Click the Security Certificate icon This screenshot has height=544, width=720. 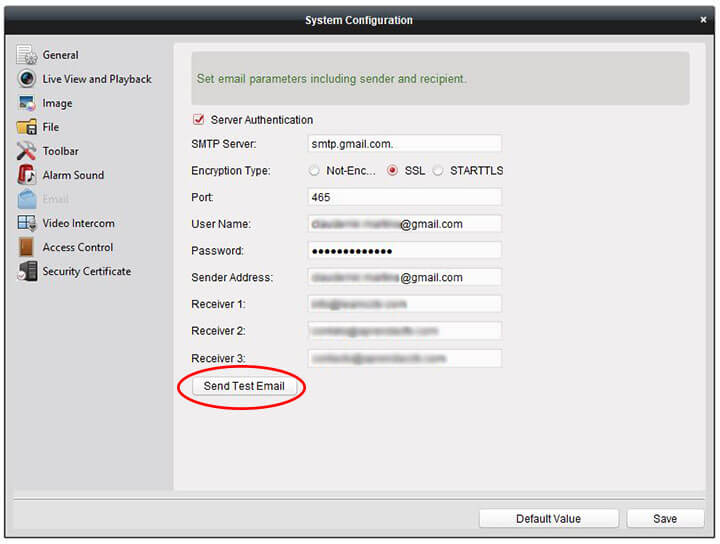click(x=27, y=271)
